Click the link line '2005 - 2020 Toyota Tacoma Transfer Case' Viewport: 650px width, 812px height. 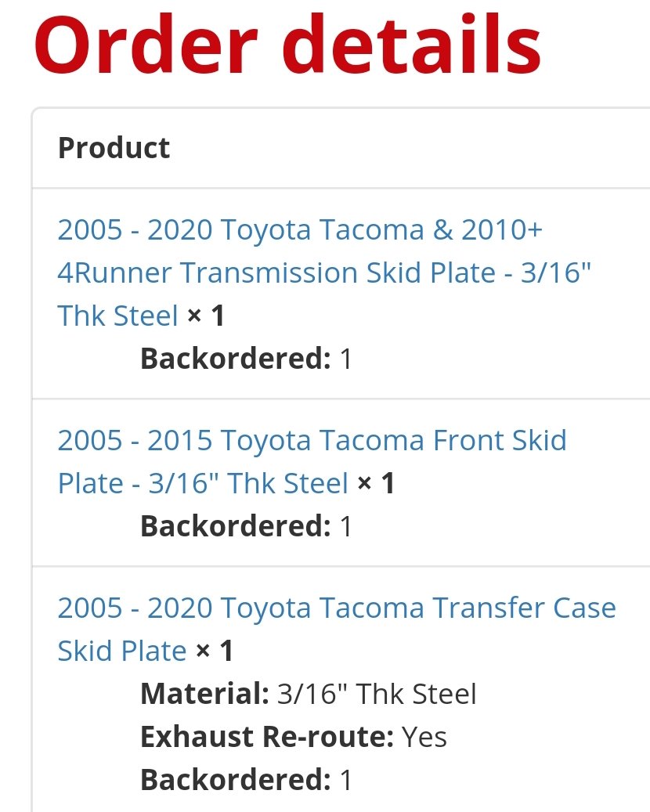(337, 608)
